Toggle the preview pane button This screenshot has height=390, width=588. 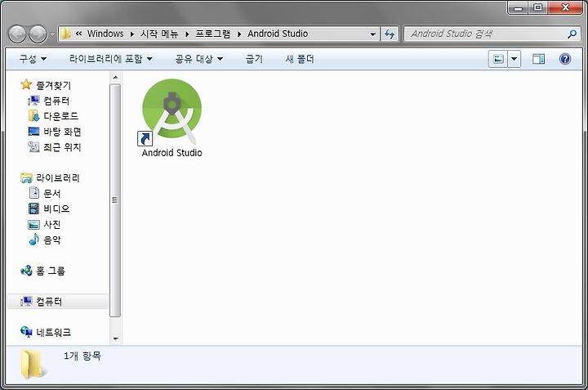click(538, 59)
